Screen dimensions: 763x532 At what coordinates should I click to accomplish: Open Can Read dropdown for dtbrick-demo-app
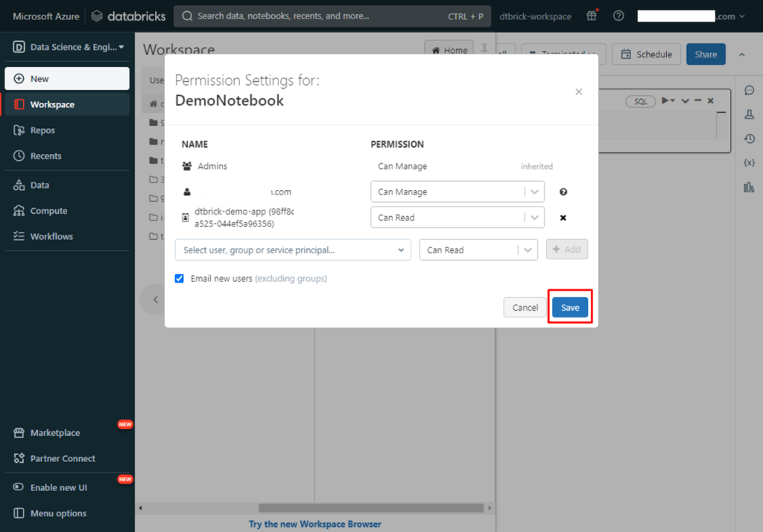(458, 218)
